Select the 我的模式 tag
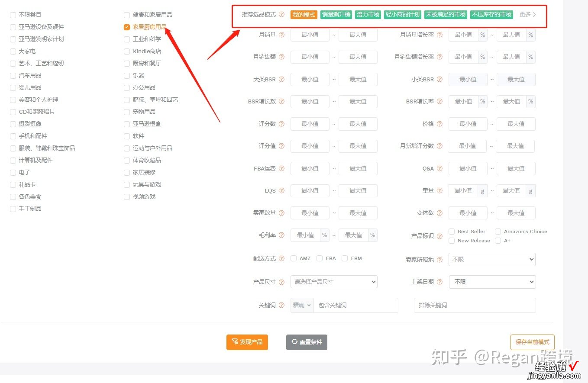This screenshot has height=383, width=588. click(304, 15)
